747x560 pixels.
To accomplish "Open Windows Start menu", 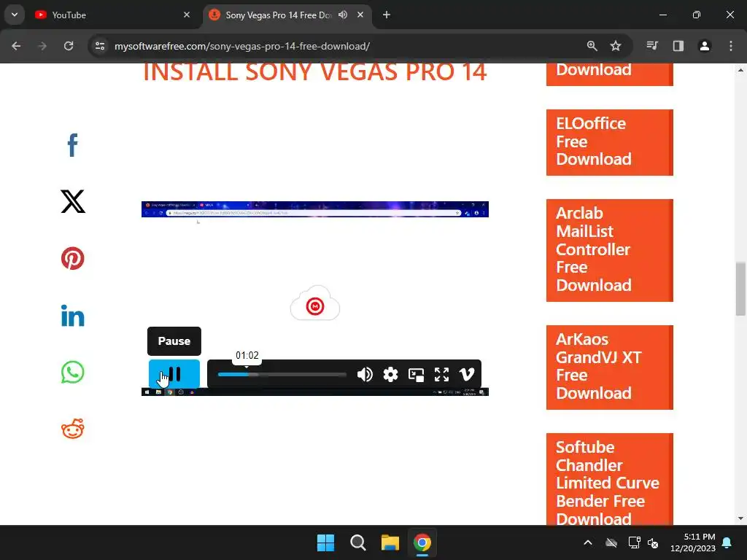I will pyautogui.click(x=326, y=542).
